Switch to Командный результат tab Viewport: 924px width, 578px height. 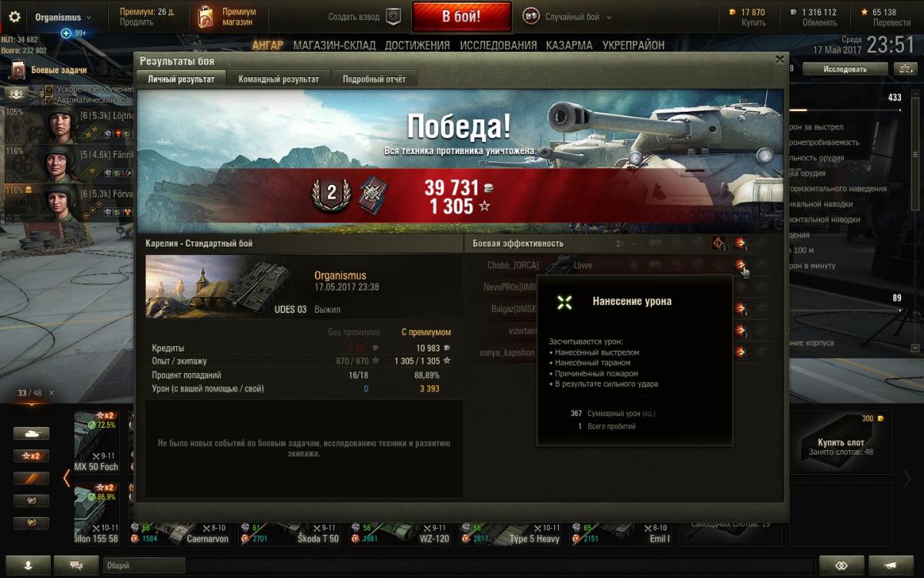pos(279,79)
